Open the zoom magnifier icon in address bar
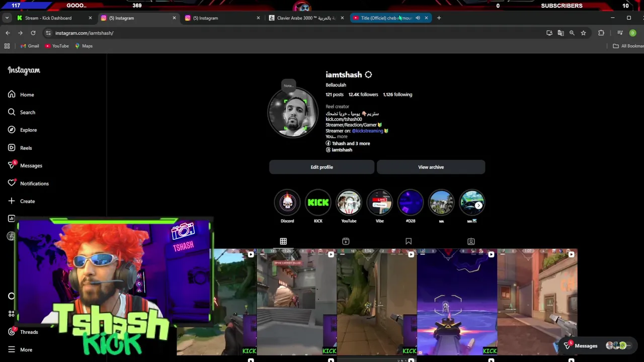The height and width of the screenshot is (362, 644). pyautogui.click(x=572, y=33)
